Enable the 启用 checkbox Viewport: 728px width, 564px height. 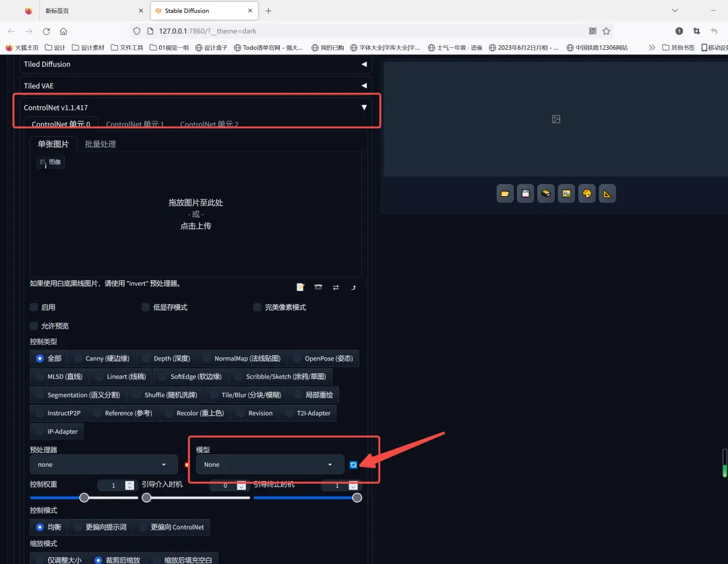tap(34, 307)
